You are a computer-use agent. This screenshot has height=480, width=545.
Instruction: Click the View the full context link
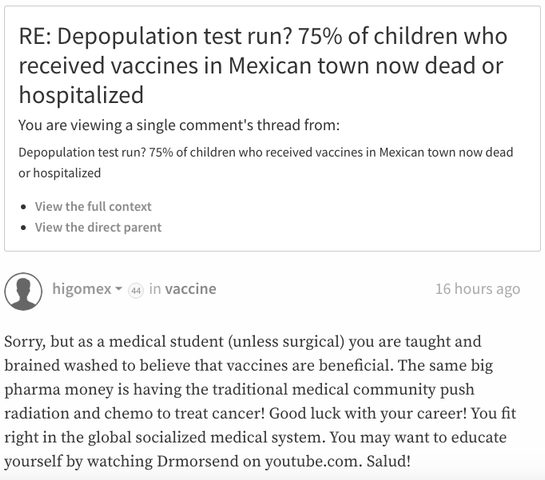(x=93, y=206)
